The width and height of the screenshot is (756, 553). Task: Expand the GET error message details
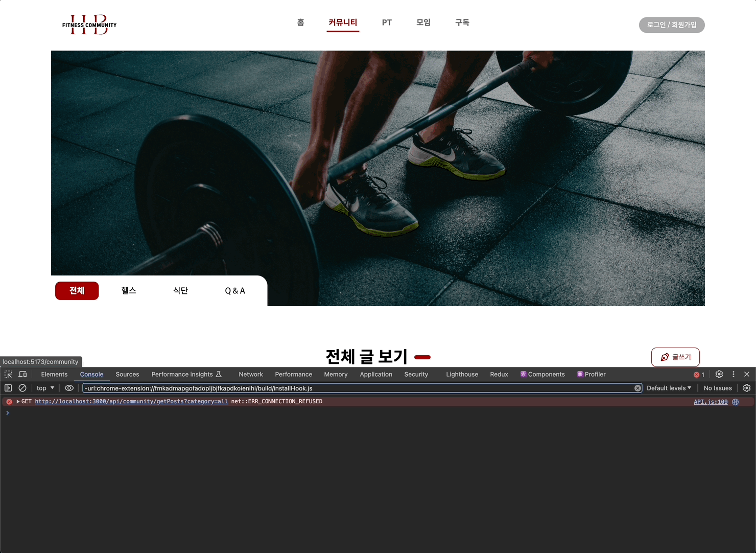pos(18,402)
